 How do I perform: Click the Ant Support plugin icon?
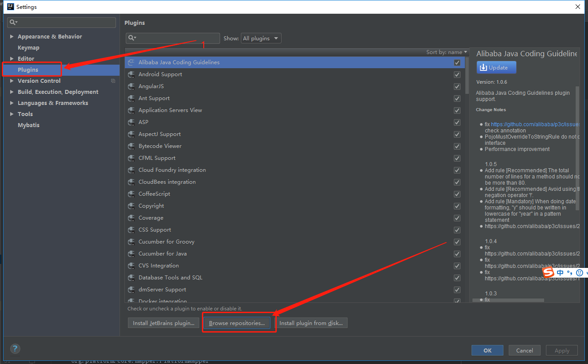click(131, 98)
